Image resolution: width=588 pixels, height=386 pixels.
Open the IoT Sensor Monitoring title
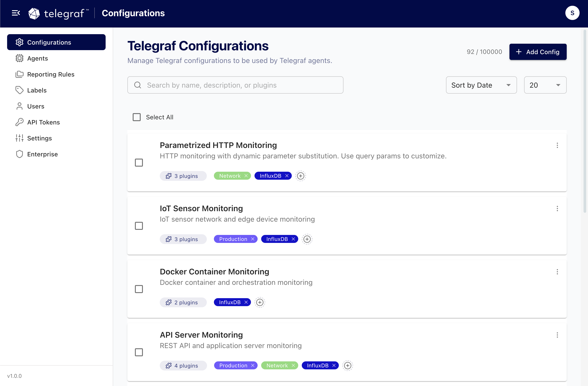201,209
